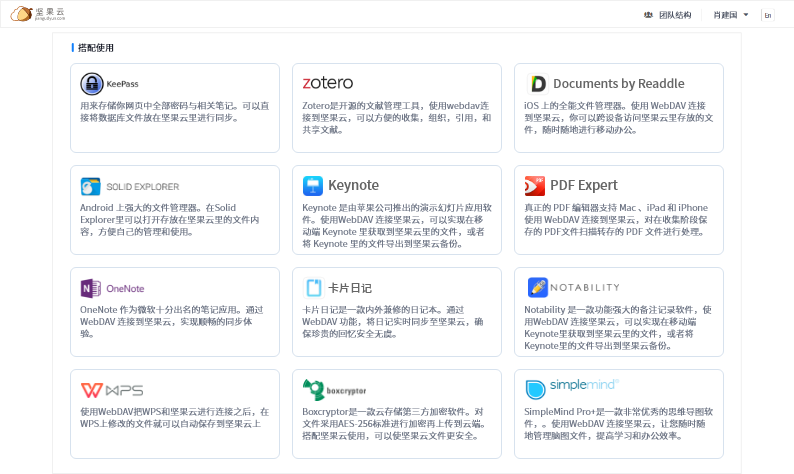Viewport: 794px width, 474px height.
Task: Click the KeePass lock icon
Action: [92, 84]
